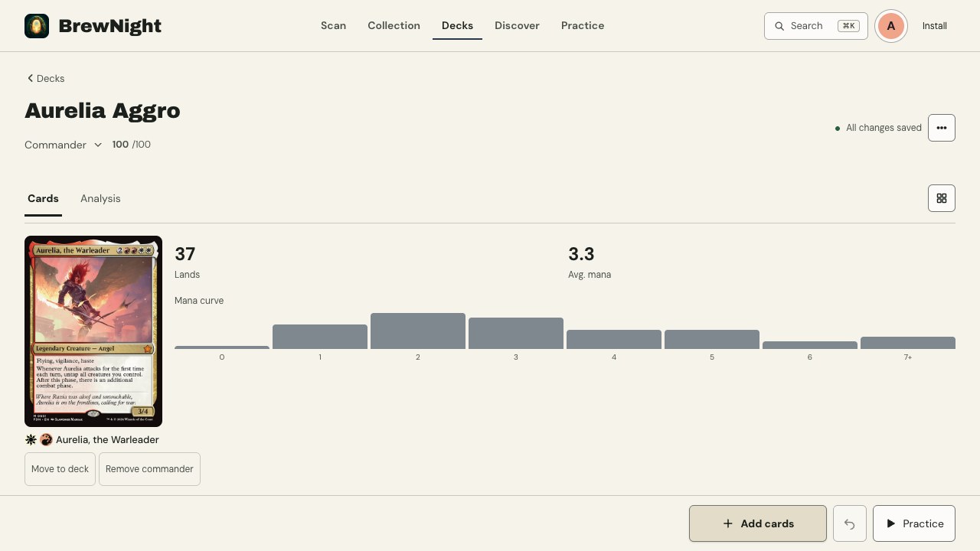
Task: Click the Aurelia Aggro deck title
Action: 103,111
